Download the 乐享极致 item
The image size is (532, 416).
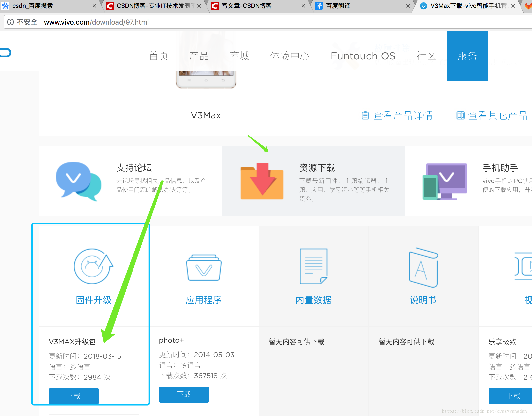(510, 396)
